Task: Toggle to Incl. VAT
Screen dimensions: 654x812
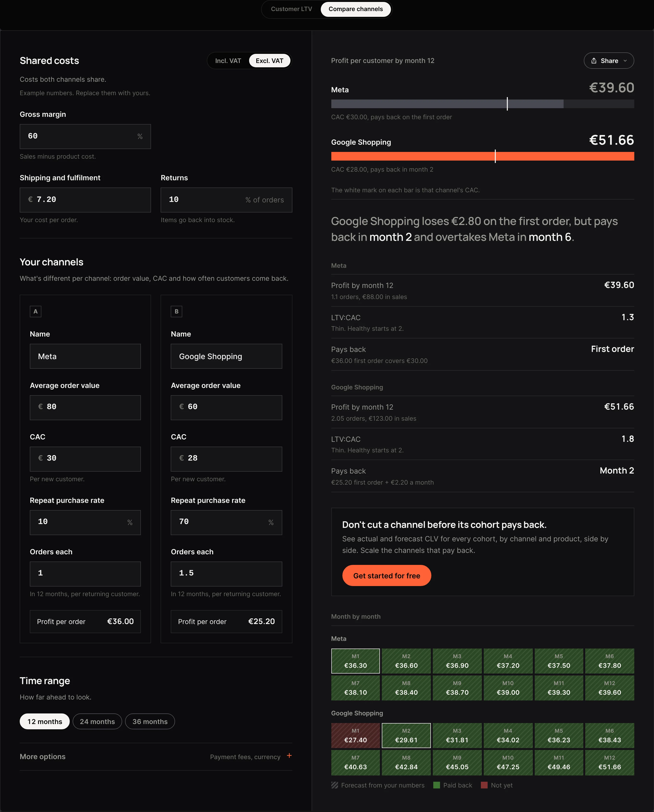Action: [x=228, y=61]
